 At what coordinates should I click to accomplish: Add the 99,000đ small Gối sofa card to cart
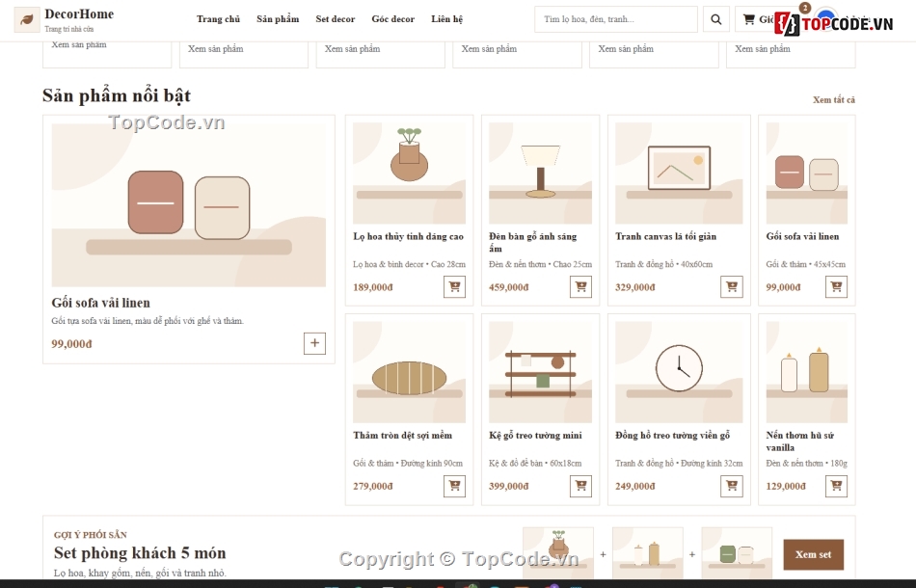pyautogui.click(x=836, y=286)
